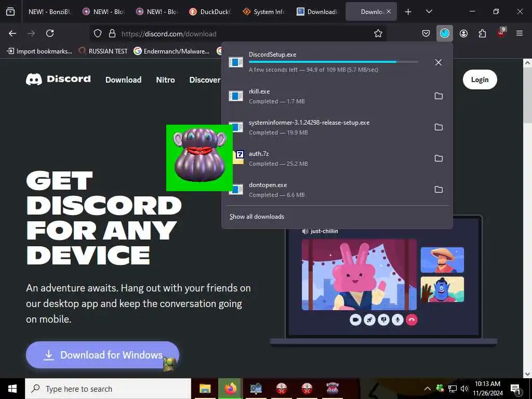Cancel the DiscordSetup.exe download

[x=438, y=62]
